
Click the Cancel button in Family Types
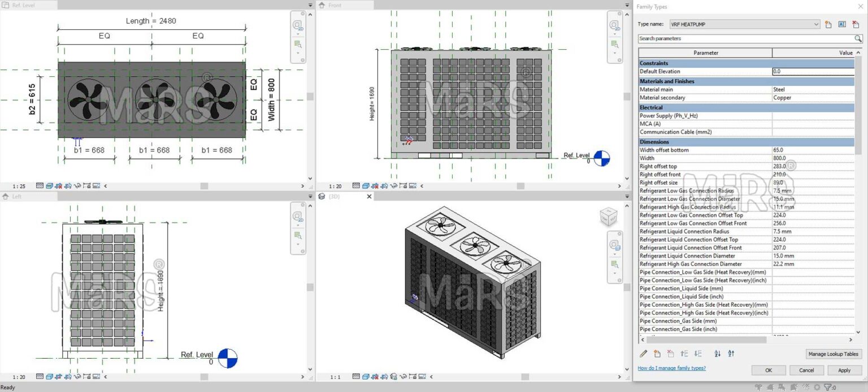806,371
